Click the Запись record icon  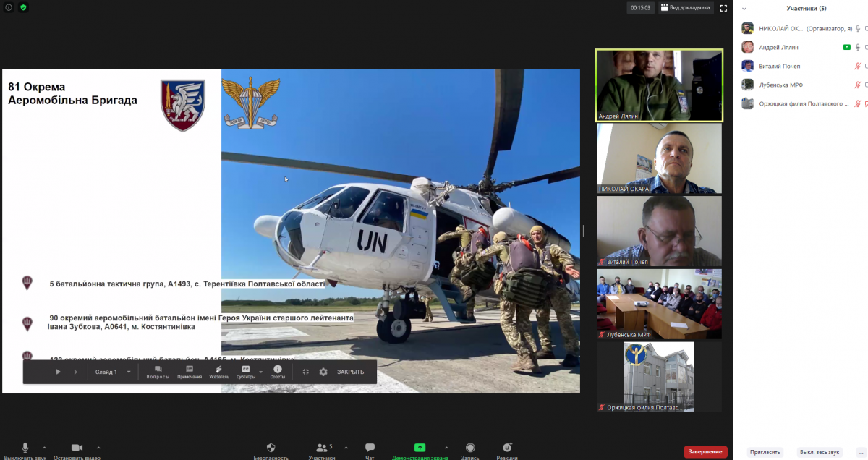[470, 448]
